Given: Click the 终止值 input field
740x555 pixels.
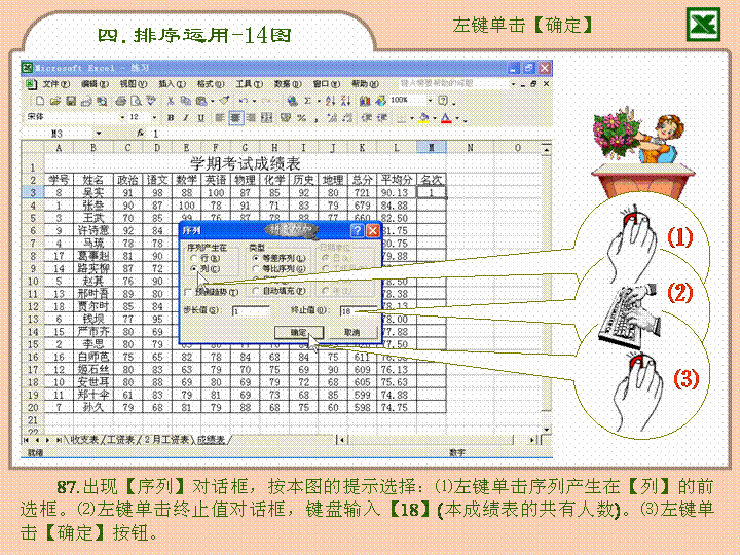Looking at the screenshot, I should coord(358,311).
